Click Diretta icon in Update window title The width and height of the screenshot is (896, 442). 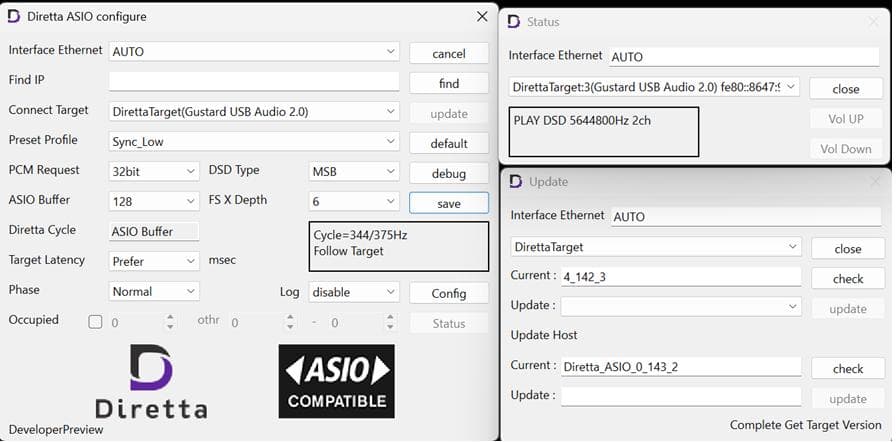(x=516, y=181)
